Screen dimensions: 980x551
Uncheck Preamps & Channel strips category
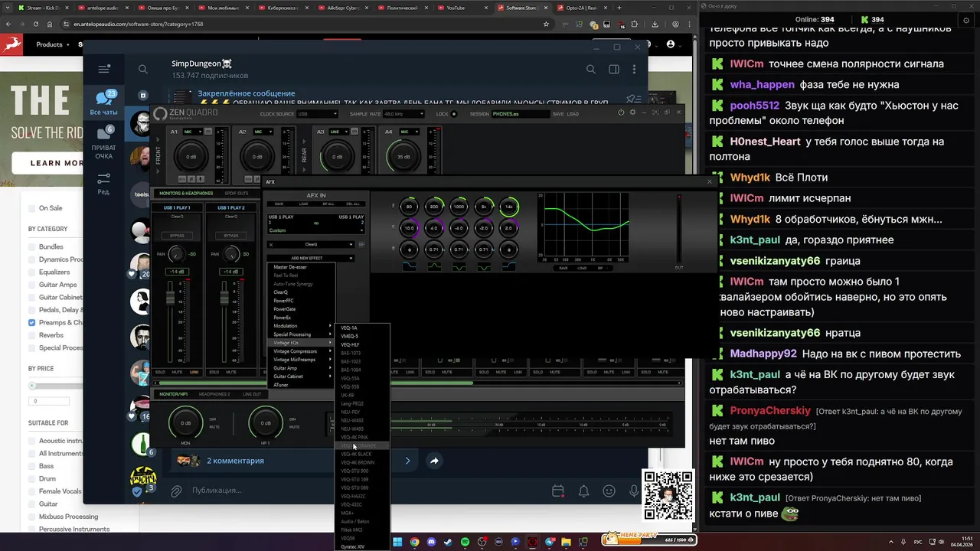tap(32, 322)
